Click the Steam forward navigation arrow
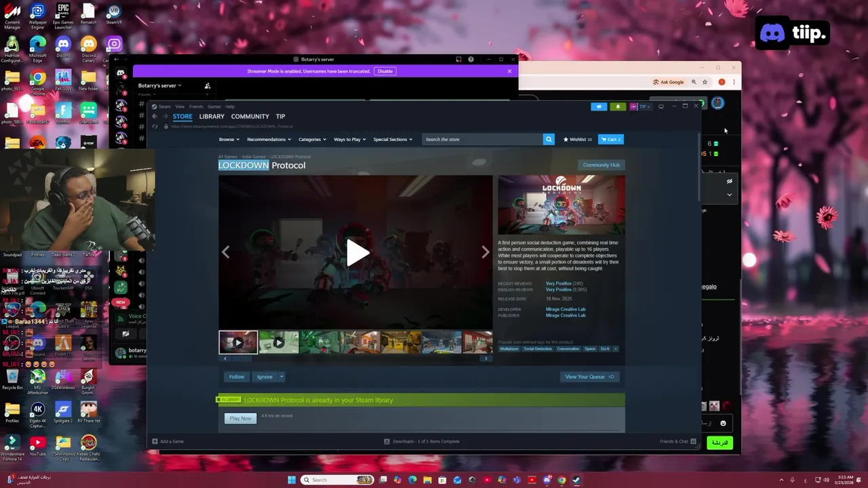Image resolution: width=868 pixels, height=488 pixels. 164,117
